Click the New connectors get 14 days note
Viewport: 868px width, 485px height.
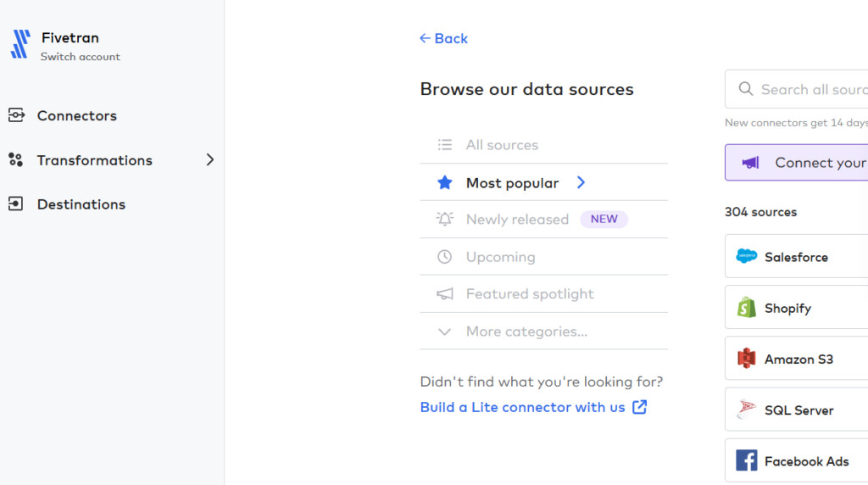point(796,123)
